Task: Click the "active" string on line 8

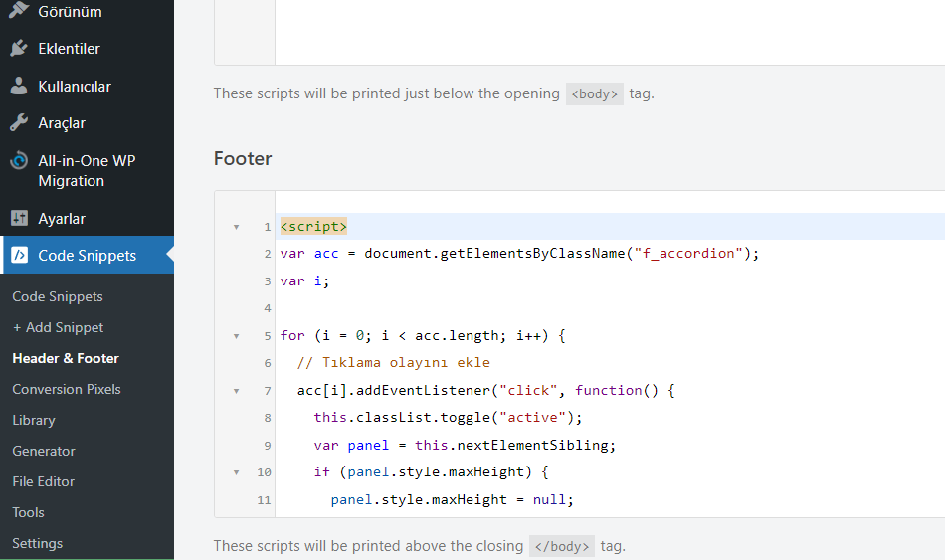Action: (532, 417)
